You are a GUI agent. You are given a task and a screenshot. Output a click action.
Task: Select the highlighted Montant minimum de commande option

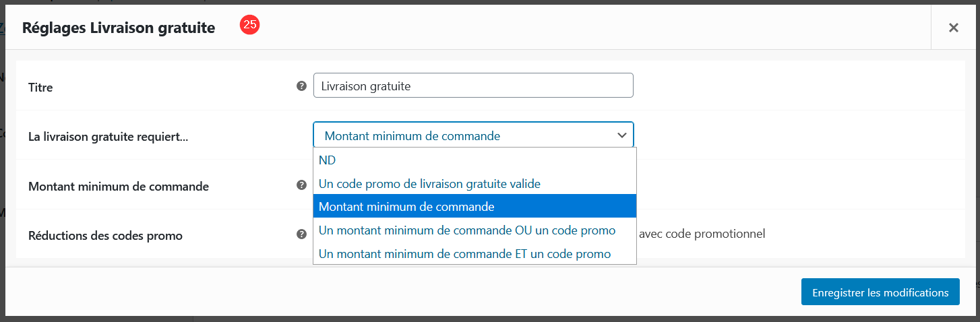click(474, 207)
